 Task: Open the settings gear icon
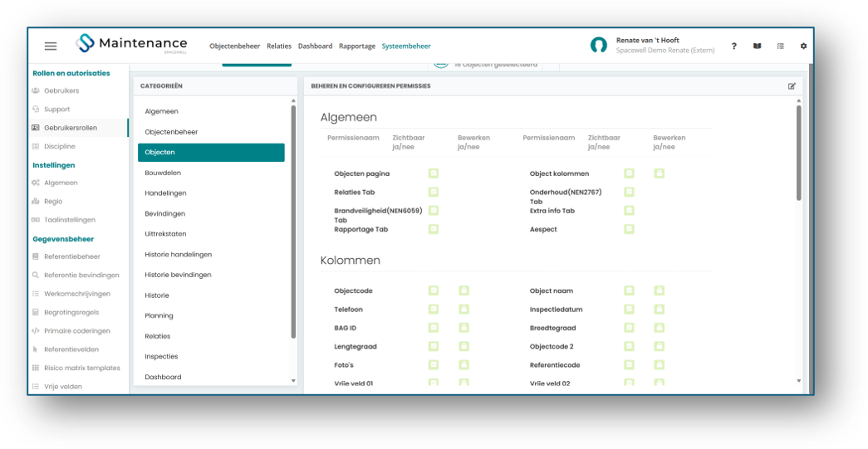pos(803,46)
